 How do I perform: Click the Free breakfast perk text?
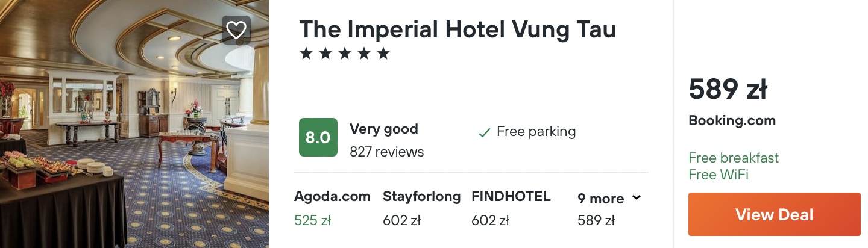click(733, 158)
